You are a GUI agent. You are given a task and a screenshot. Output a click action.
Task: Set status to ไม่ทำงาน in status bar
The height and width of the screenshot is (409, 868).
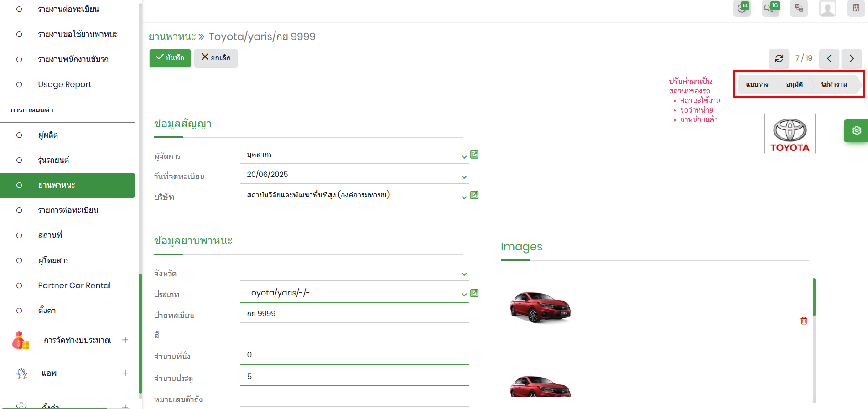[x=834, y=84]
